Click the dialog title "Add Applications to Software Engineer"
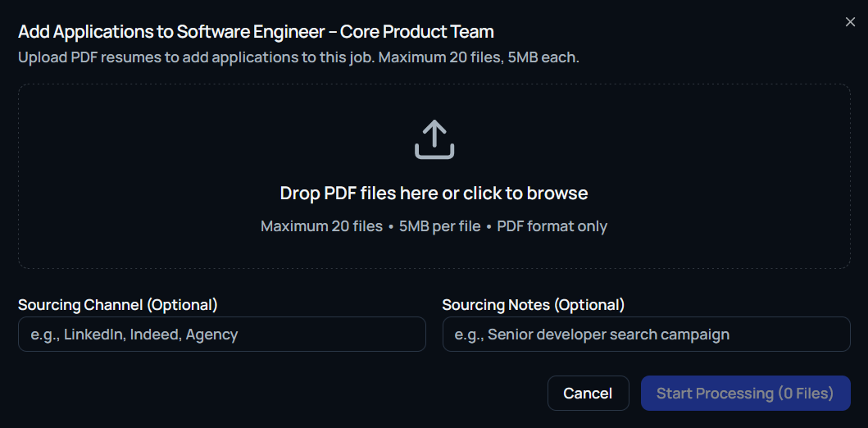868x428 pixels. pyautogui.click(x=172, y=33)
